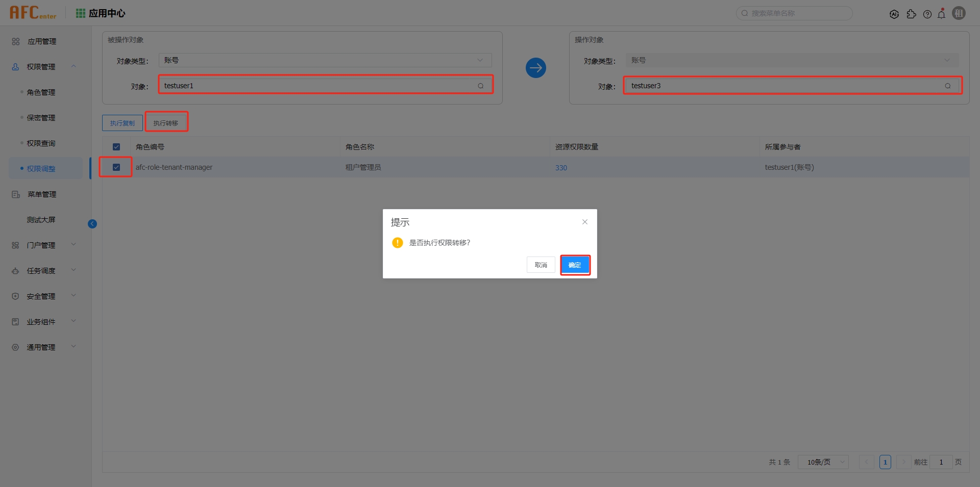
Task: Click the notification bell icon
Action: pos(941,14)
